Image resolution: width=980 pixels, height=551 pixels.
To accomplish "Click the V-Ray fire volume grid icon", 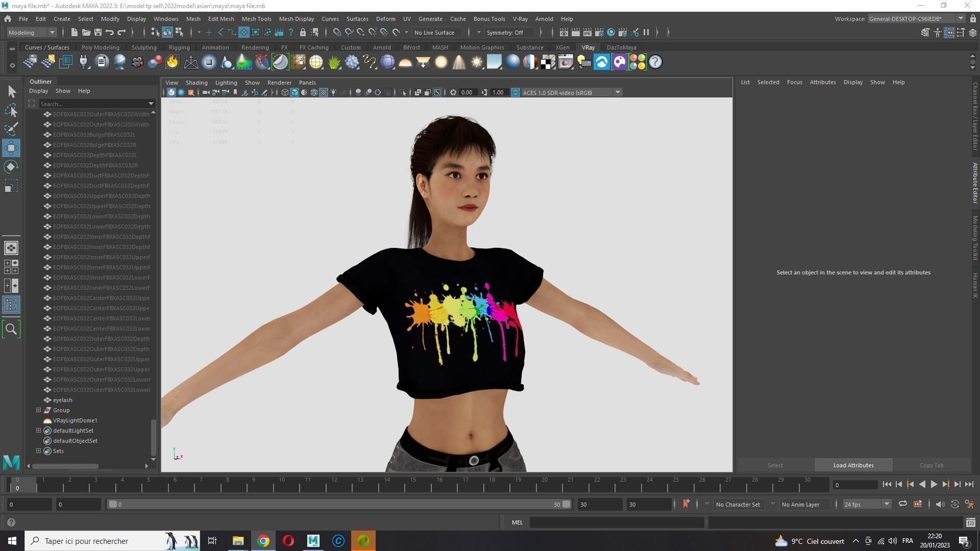I will (x=173, y=62).
